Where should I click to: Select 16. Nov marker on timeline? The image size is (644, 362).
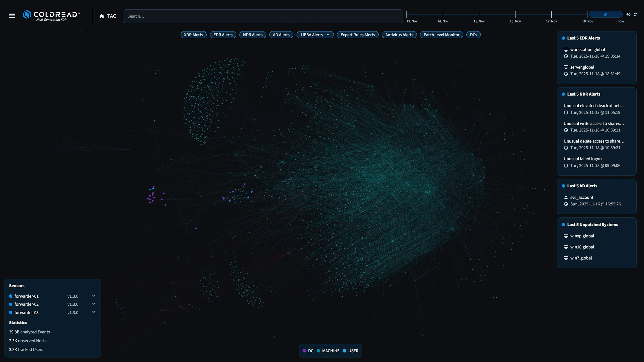(515, 21)
